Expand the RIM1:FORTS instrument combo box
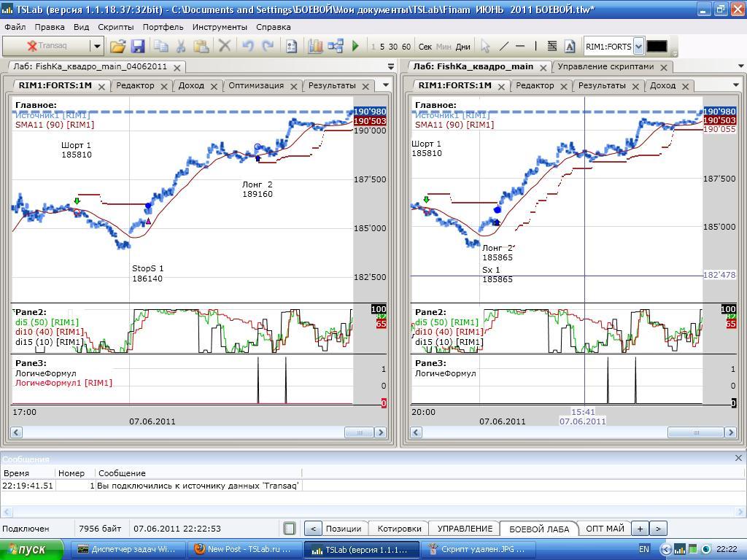747x560 pixels. click(638, 46)
